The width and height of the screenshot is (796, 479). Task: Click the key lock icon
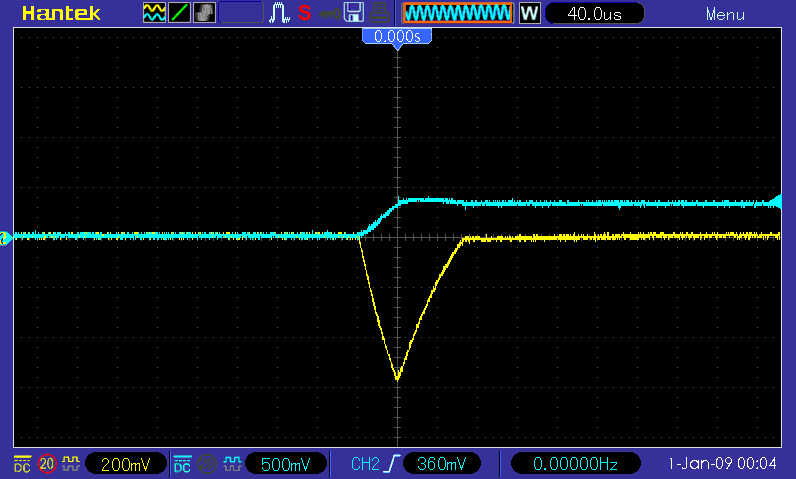tap(329, 14)
